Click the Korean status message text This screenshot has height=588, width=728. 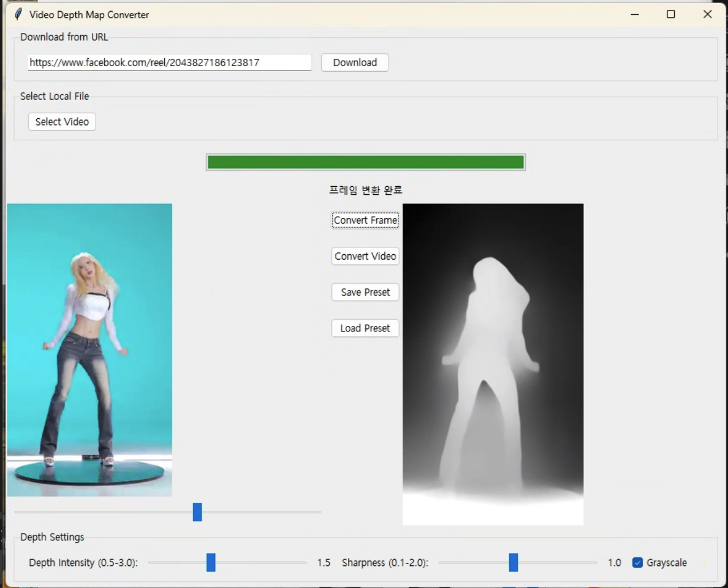pos(365,190)
